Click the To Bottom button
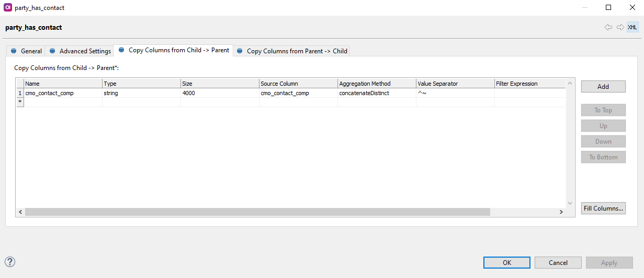 pyautogui.click(x=603, y=157)
